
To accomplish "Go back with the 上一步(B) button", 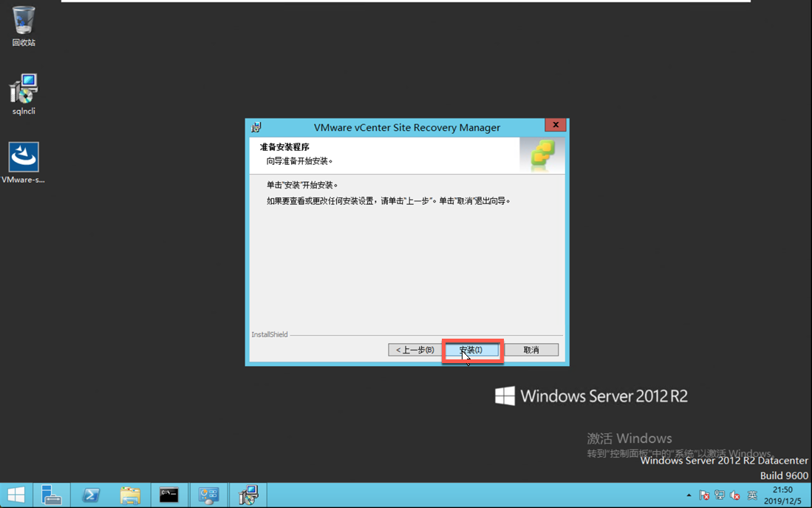I will pyautogui.click(x=414, y=350).
